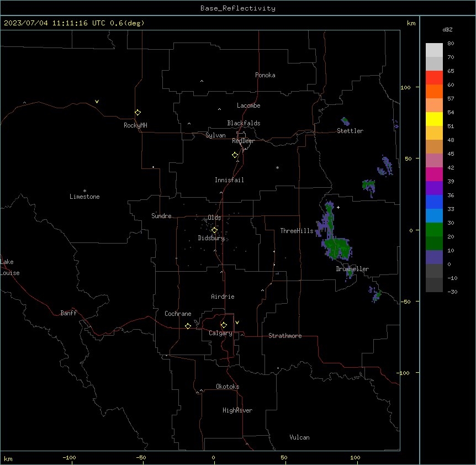The image size is (476, 465).
Task: Click the Lacombe city label
Action: pyautogui.click(x=248, y=105)
